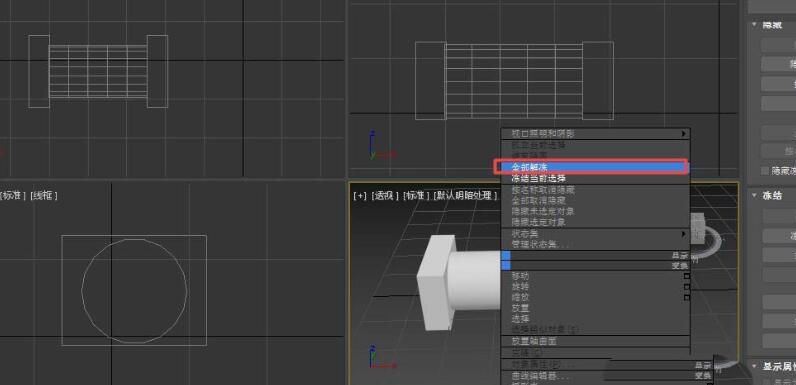This screenshot has width=796, height=385.
Task: Open the [线框] label in left viewport
Action: pyautogui.click(x=44, y=196)
